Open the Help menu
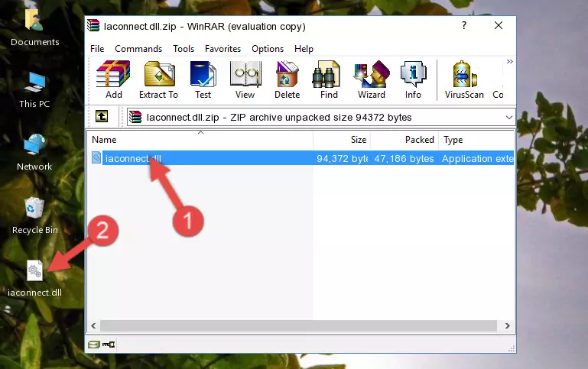The height and width of the screenshot is (369, 588). [x=304, y=49]
